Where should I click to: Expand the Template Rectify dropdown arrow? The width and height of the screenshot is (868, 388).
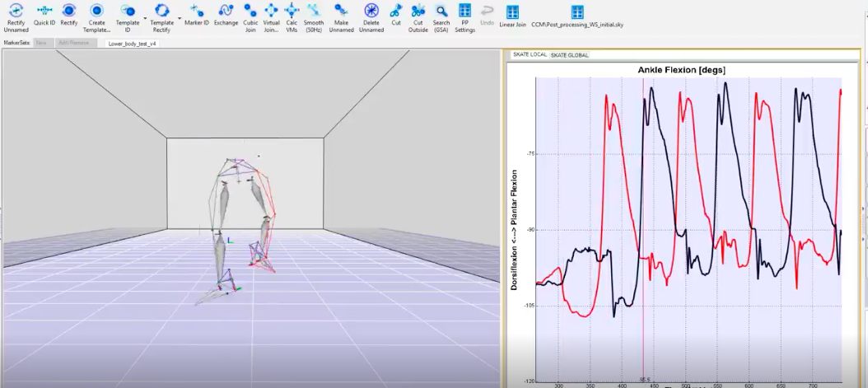coord(180,18)
